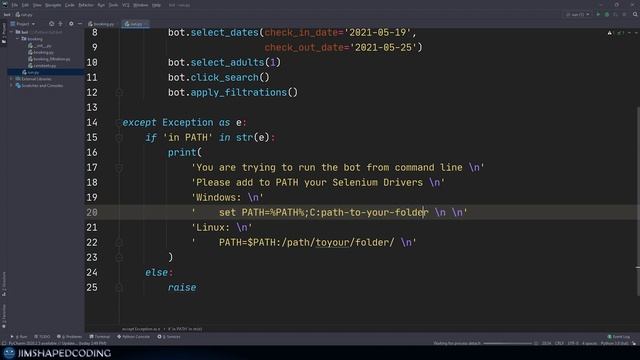640x360 pixels.
Task: Open the Refactor menu
Action: coord(86,5)
